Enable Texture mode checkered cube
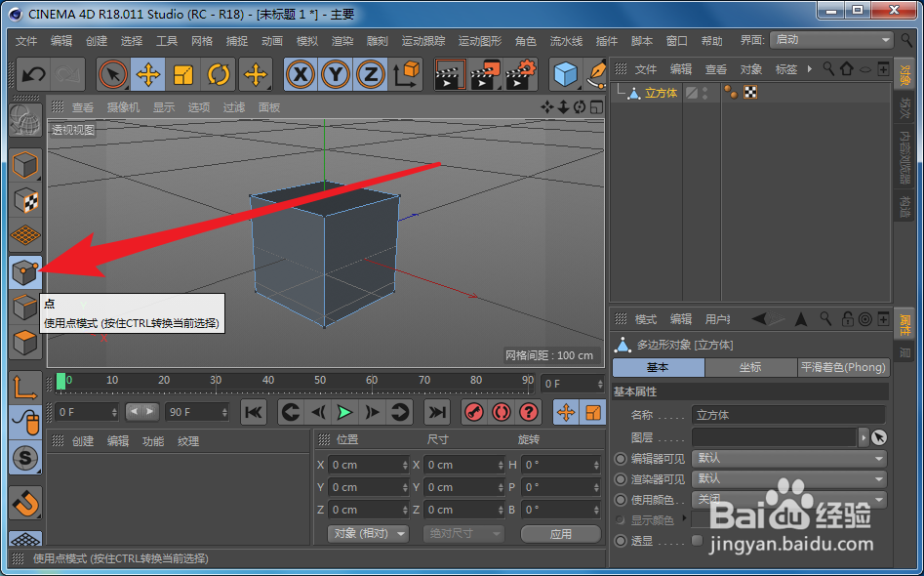Image resolution: width=924 pixels, height=576 pixels. [25, 200]
